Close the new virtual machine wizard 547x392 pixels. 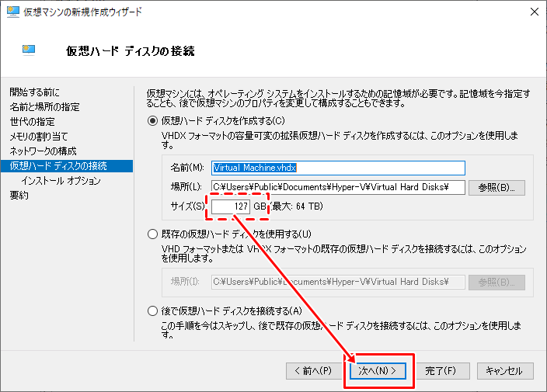click(534, 12)
